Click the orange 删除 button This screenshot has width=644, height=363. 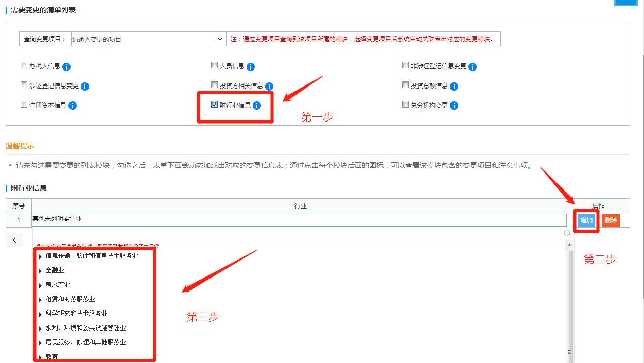611,220
